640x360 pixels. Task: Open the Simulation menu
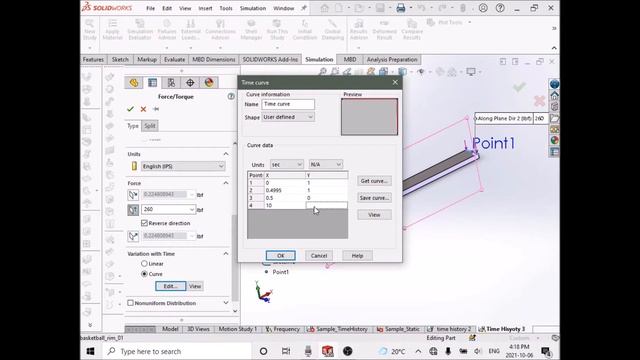[x=253, y=8]
